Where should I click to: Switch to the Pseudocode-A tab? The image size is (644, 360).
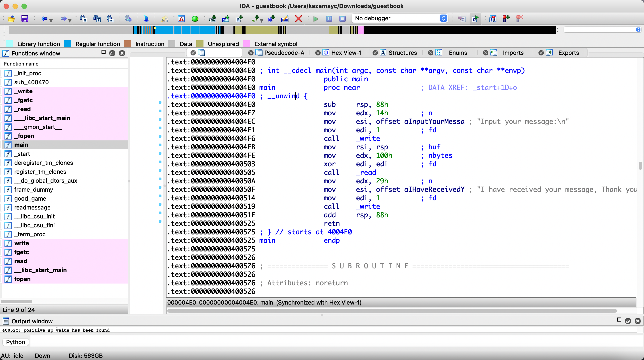[x=284, y=53]
